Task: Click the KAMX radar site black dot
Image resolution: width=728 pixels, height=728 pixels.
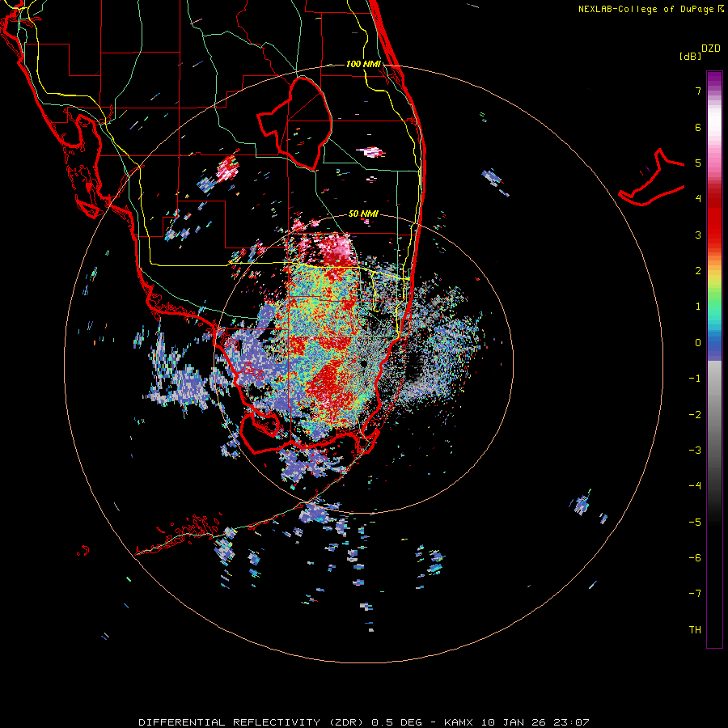Action: point(363,363)
